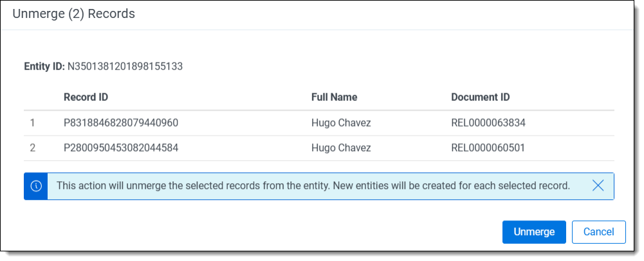Click the info icon in the banner
The height and width of the screenshot is (261, 644).
tap(36, 186)
